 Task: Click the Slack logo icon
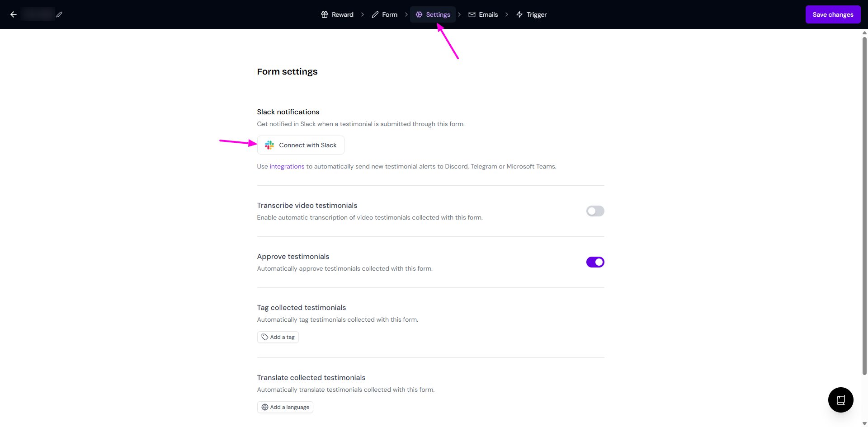point(269,145)
